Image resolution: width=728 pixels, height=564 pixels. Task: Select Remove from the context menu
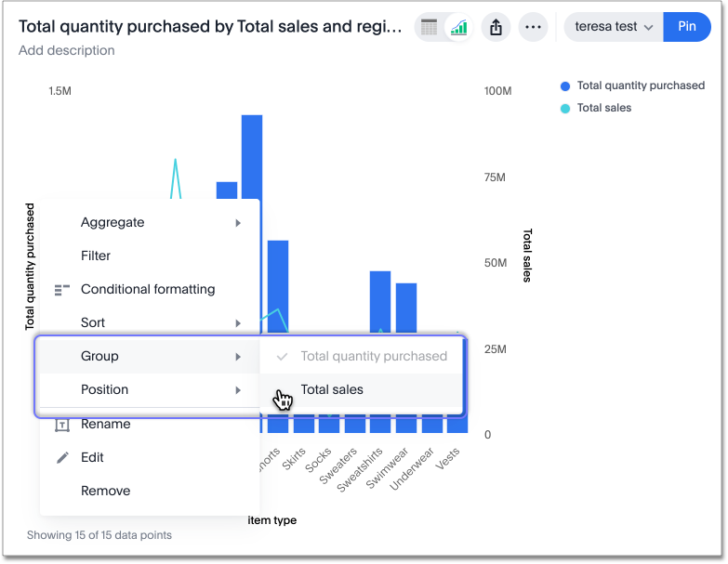105,491
